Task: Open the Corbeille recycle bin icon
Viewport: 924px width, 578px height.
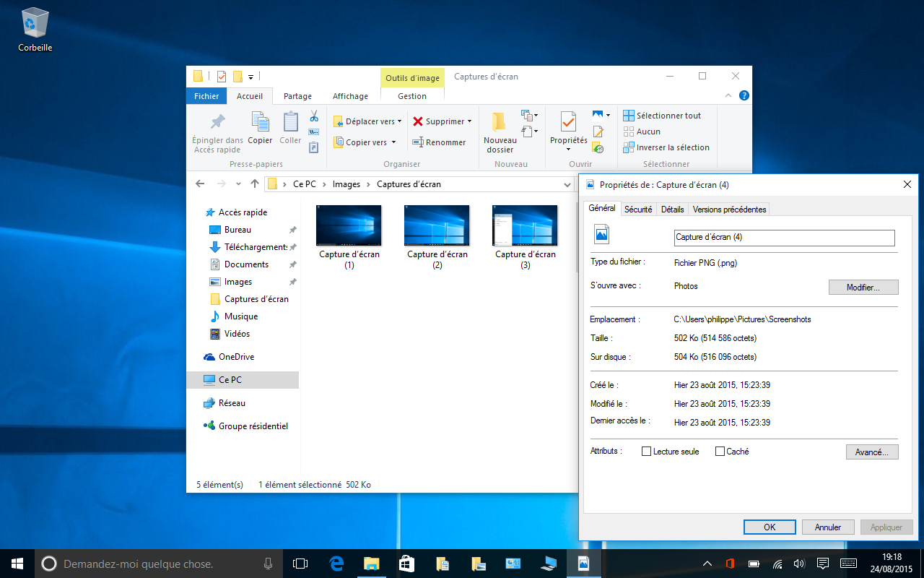Action: click(x=35, y=29)
